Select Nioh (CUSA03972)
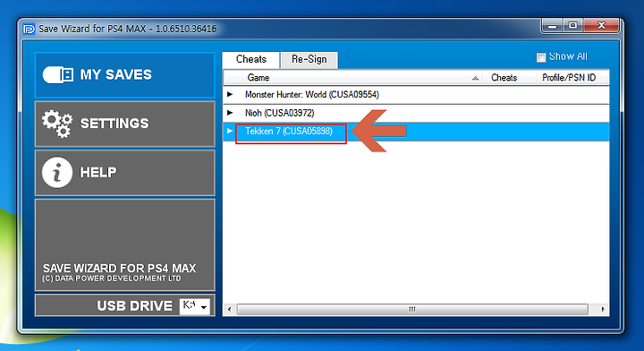The height and width of the screenshot is (351, 644). (279, 113)
